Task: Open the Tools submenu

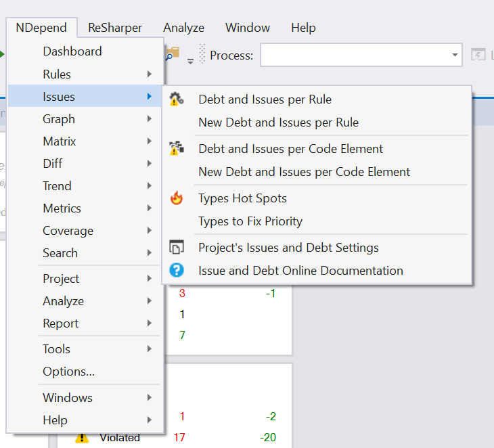Action: tap(85, 349)
